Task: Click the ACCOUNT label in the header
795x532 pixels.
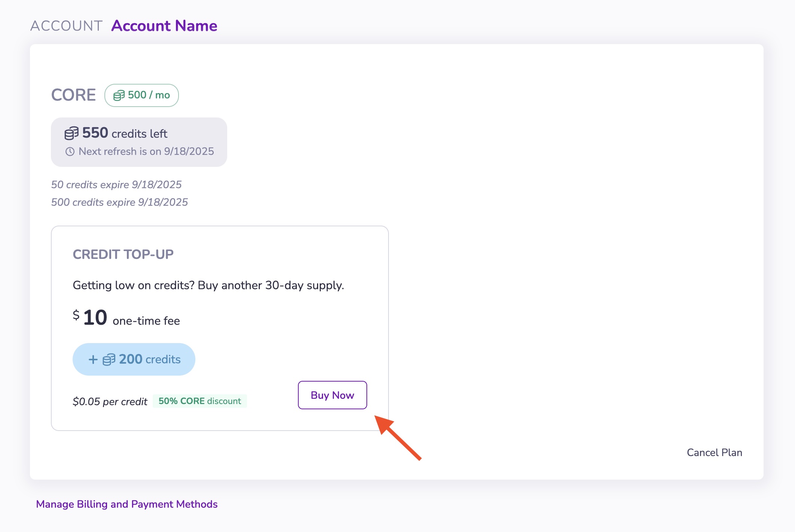Action: point(66,25)
